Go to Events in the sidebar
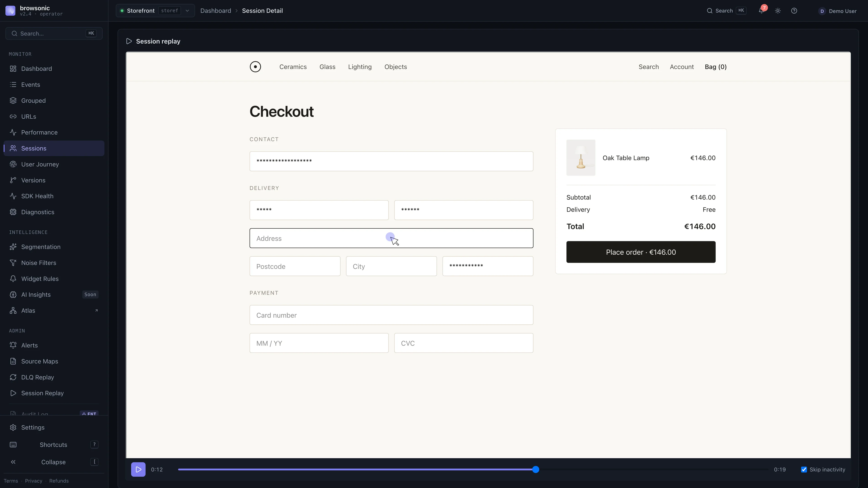This screenshot has width=868, height=488. pos(54,84)
